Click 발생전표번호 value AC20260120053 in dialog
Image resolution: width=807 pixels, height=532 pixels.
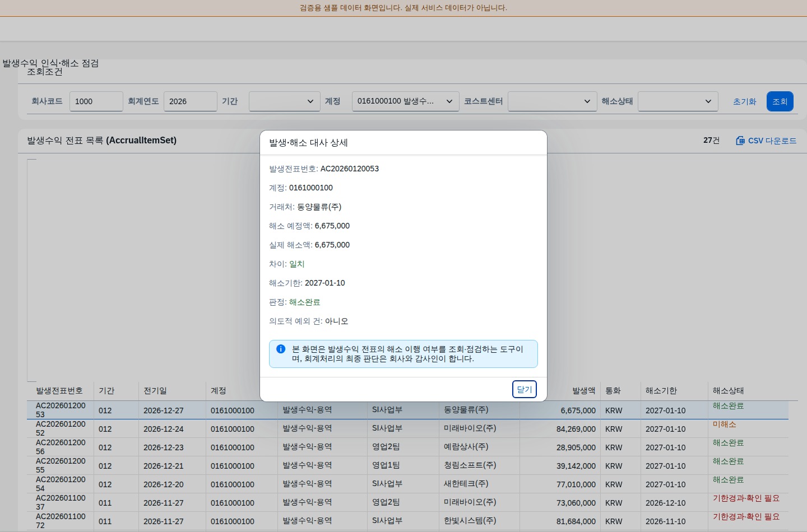(350, 169)
